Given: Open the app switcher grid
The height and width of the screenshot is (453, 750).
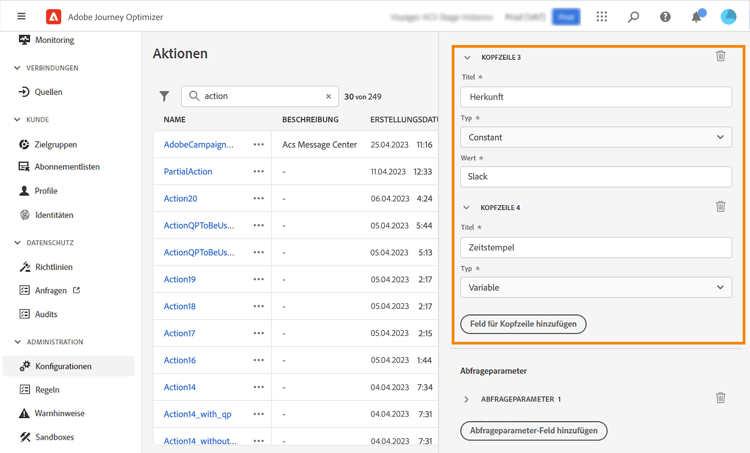Looking at the screenshot, I should click(601, 17).
